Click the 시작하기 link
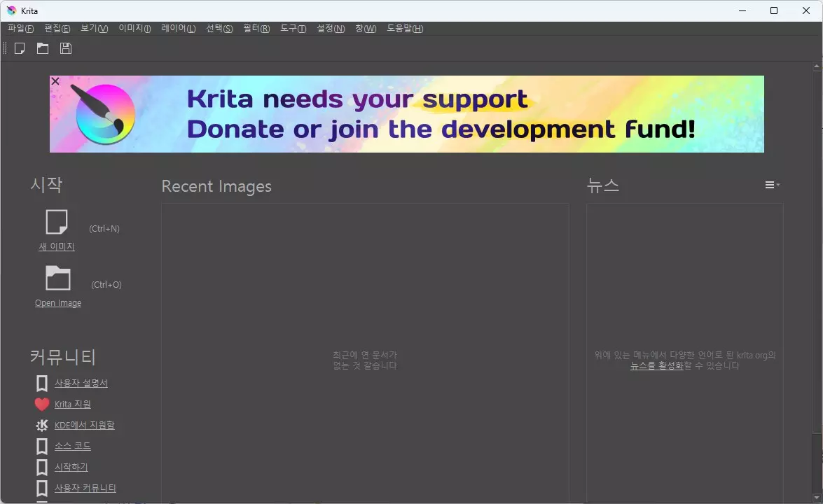Viewport: 823px width, 504px height. click(71, 467)
